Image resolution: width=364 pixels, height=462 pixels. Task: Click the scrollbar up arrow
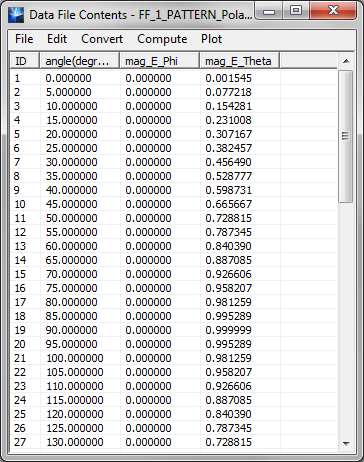346,61
